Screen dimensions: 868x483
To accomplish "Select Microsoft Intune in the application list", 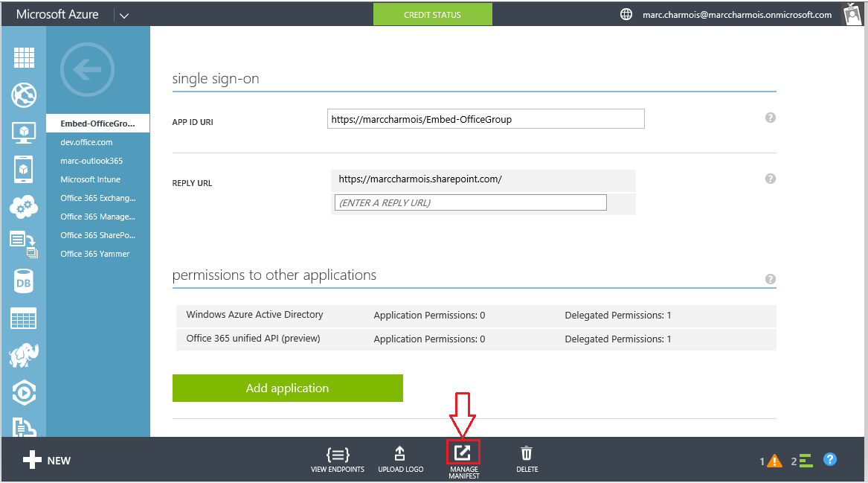I will tap(90, 179).
